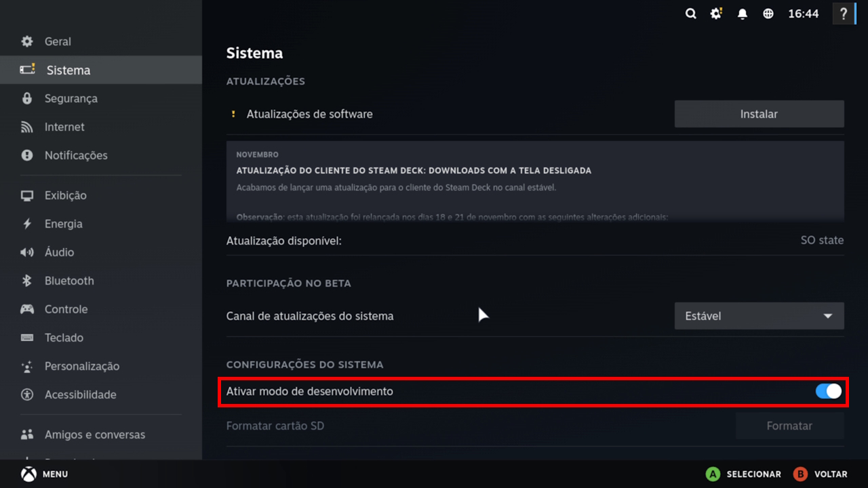This screenshot has height=488, width=868.
Task: Open the Canal de atualizações dropdown
Action: coord(759,316)
